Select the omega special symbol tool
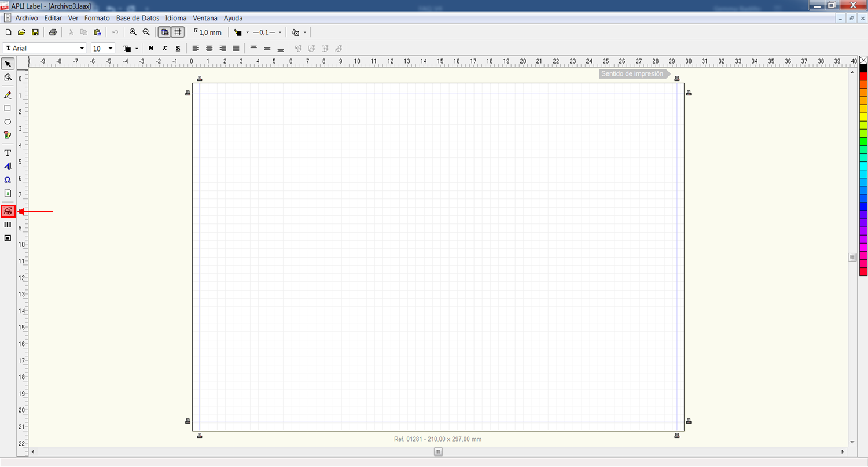Viewport: 868px width, 467px height. click(x=8, y=180)
